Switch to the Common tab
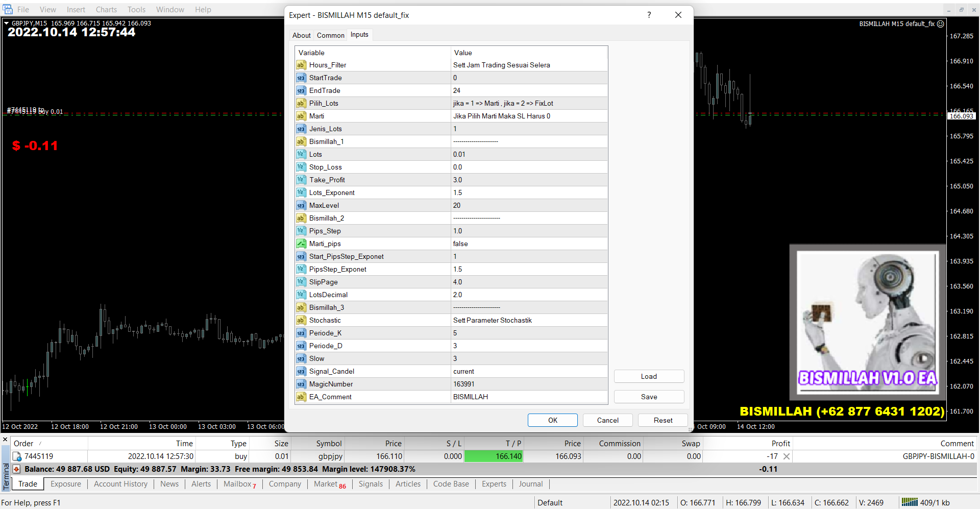This screenshot has width=980, height=509. coord(330,35)
